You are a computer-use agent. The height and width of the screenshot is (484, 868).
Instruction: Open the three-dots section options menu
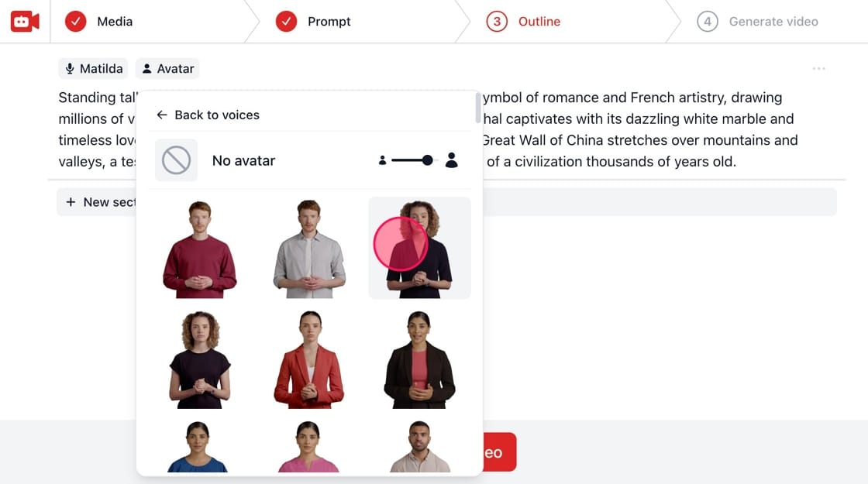[818, 69]
